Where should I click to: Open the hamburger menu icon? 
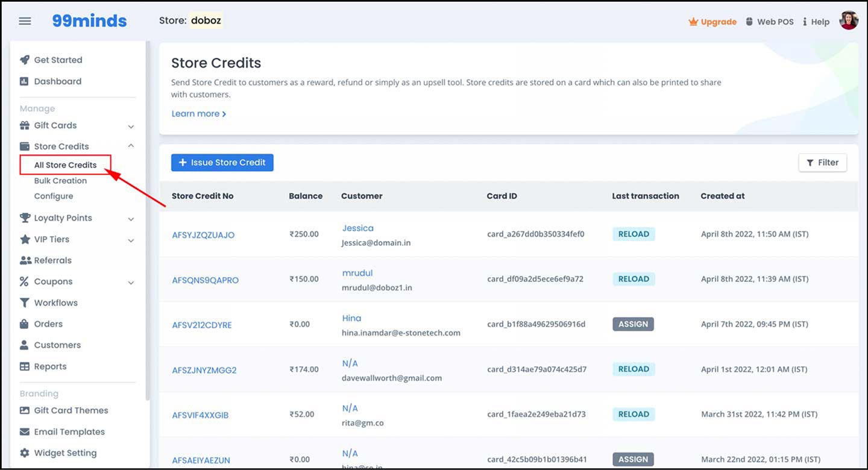[x=25, y=21]
